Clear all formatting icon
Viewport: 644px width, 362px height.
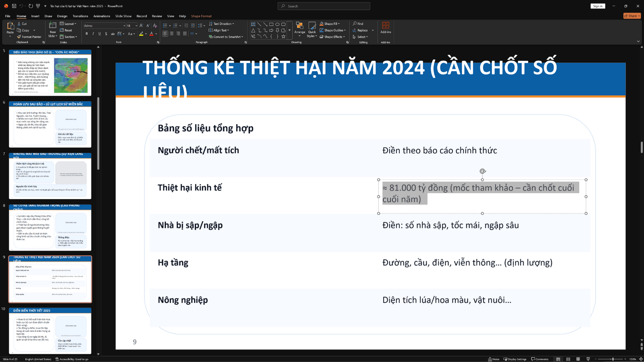click(155, 25)
